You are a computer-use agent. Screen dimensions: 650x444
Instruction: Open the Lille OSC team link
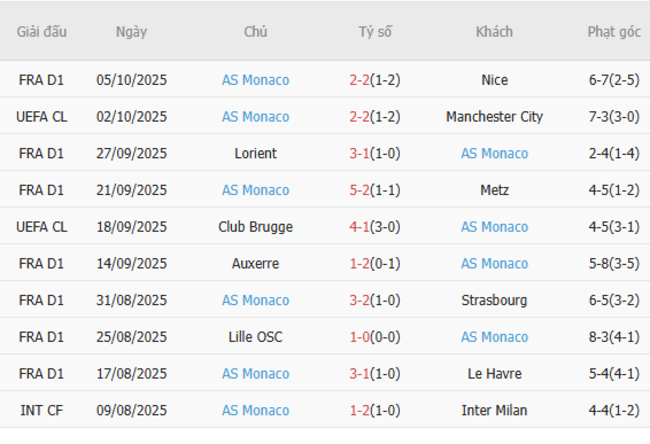click(255, 337)
